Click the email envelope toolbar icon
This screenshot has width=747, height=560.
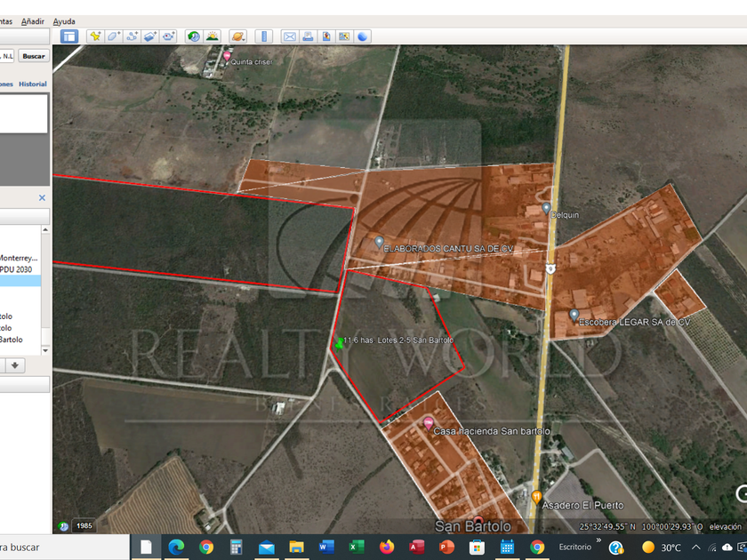point(289,36)
